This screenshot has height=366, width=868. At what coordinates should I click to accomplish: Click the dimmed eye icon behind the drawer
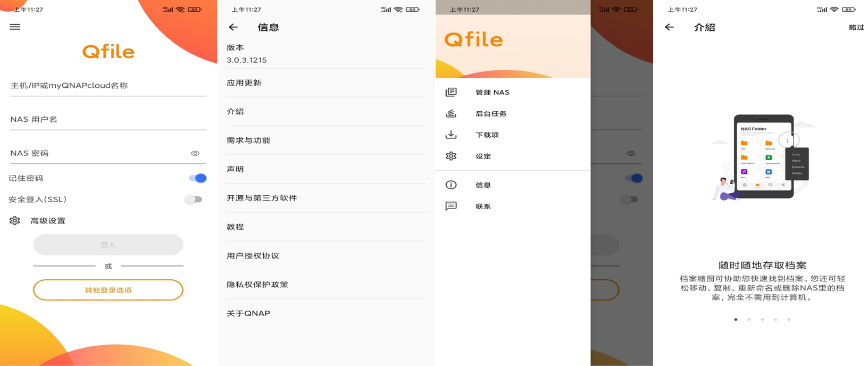tap(631, 153)
